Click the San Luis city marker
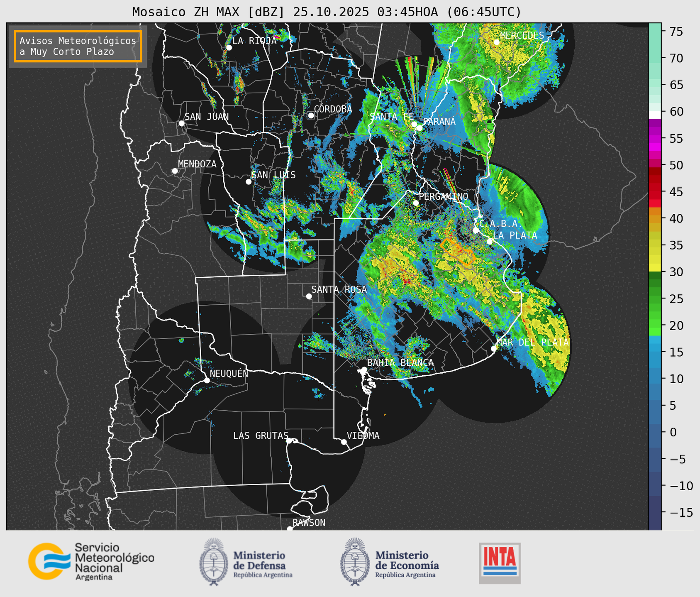This screenshot has width=700, height=597. click(249, 182)
